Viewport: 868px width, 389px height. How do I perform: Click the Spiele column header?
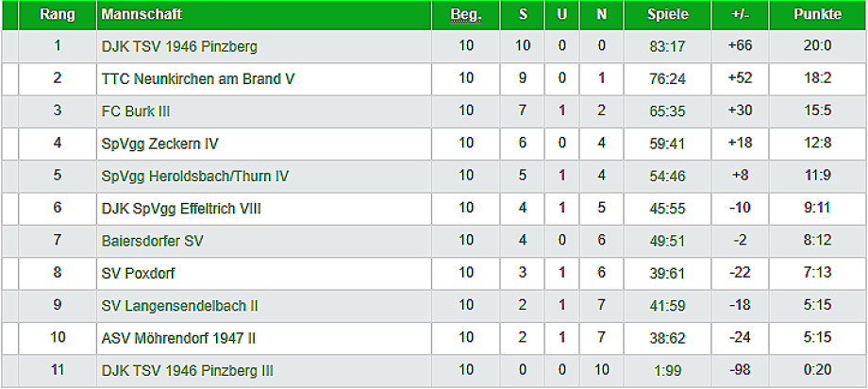[x=668, y=15]
